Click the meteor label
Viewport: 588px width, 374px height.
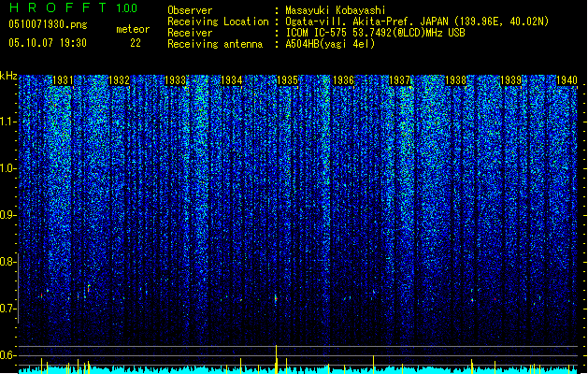point(133,29)
